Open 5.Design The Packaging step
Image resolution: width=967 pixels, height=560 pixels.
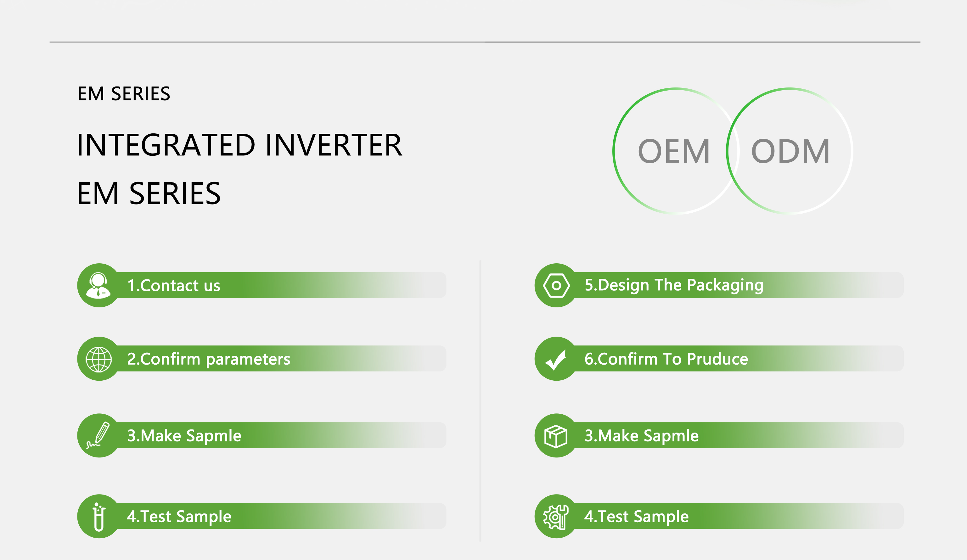click(x=719, y=285)
